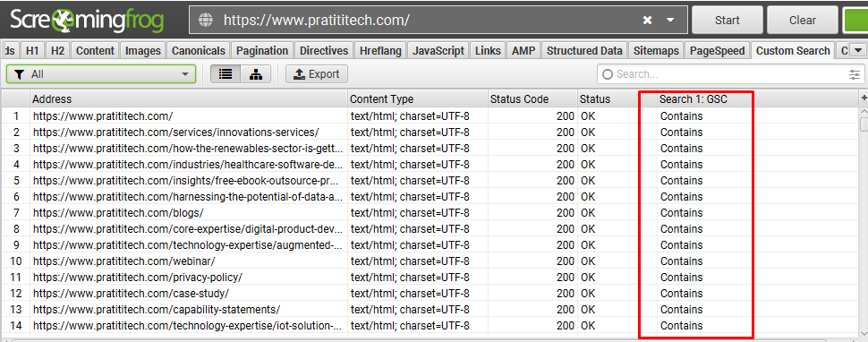Open the JavaScript tab
Image resolution: width=868 pixels, height=342 pixels.
tap(438, 51)
